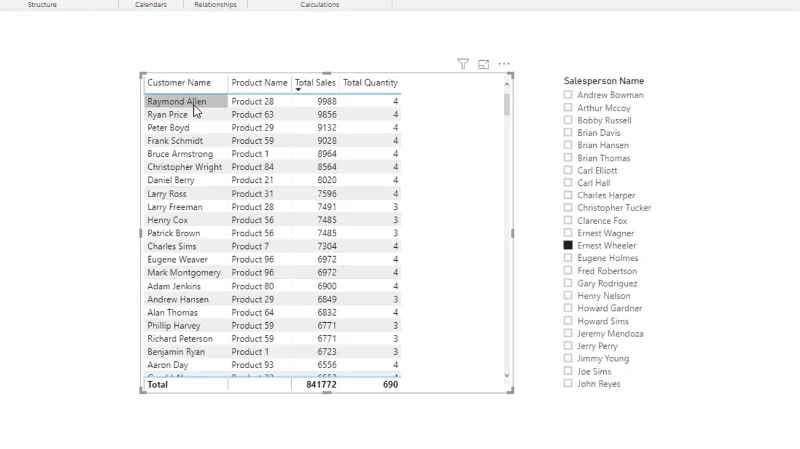This screenshot has height=449, width=800.
Task: Click the Total Quantity column header
Action: (x=370, y=83)
